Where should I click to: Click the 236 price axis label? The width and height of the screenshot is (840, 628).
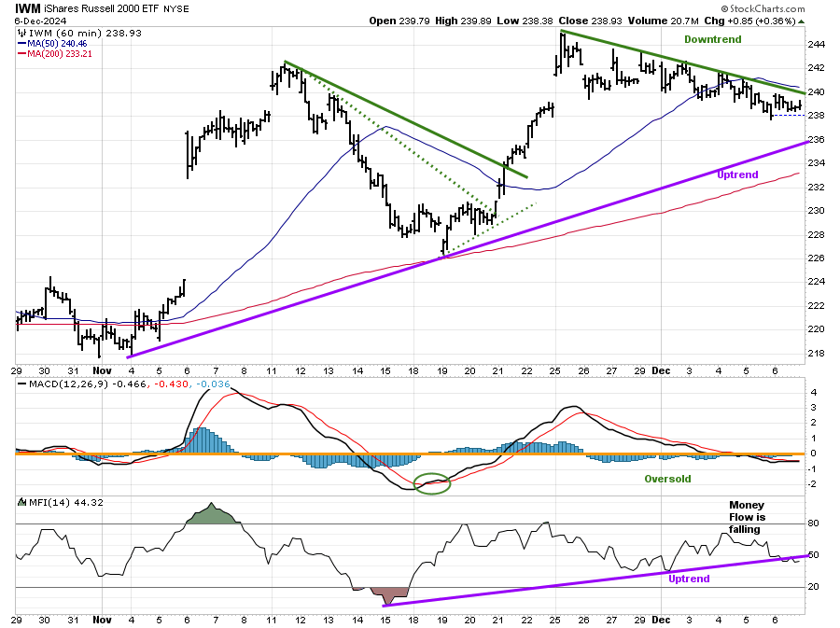pyautogui.click(x=816, y=140)
